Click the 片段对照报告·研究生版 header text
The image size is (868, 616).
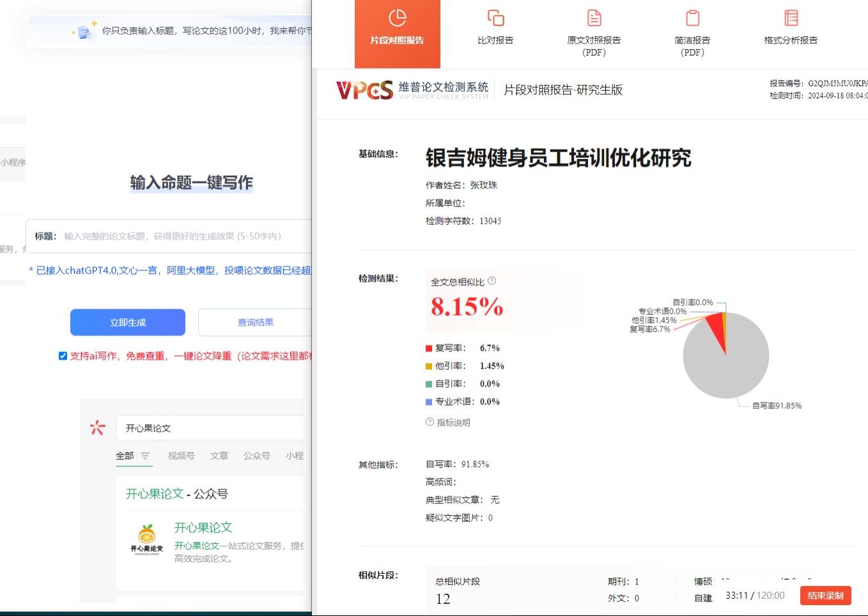[563, 90]
